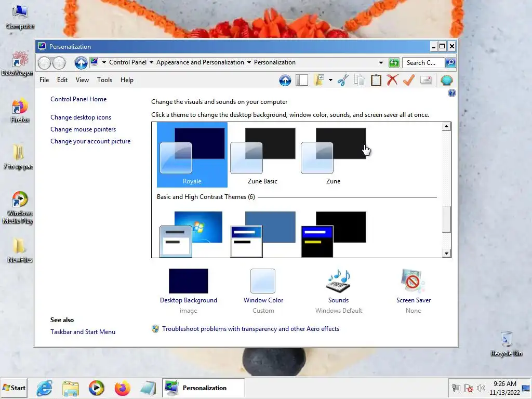This screenshot has height=399, width=532.
Task: Open the Tools menu
Action: coord(104,80)
